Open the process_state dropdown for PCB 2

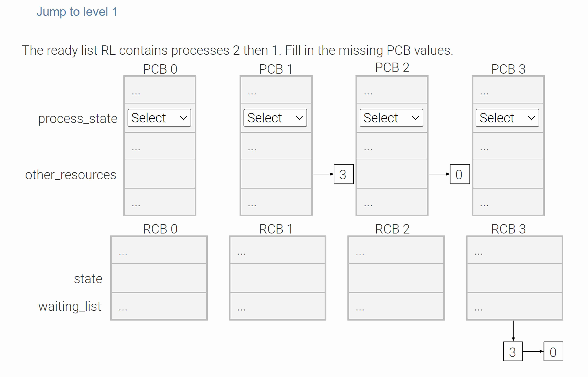pyautogui.click(x=391, y=118)
